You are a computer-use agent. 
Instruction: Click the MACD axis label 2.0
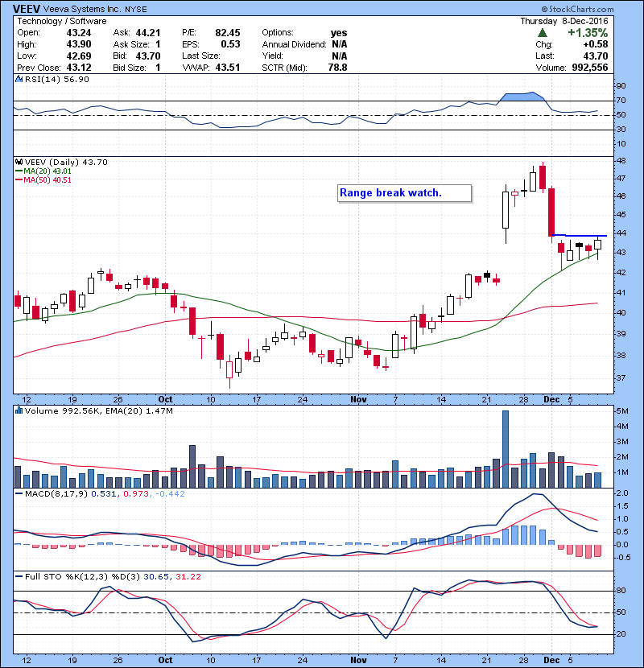coord(622,493)
